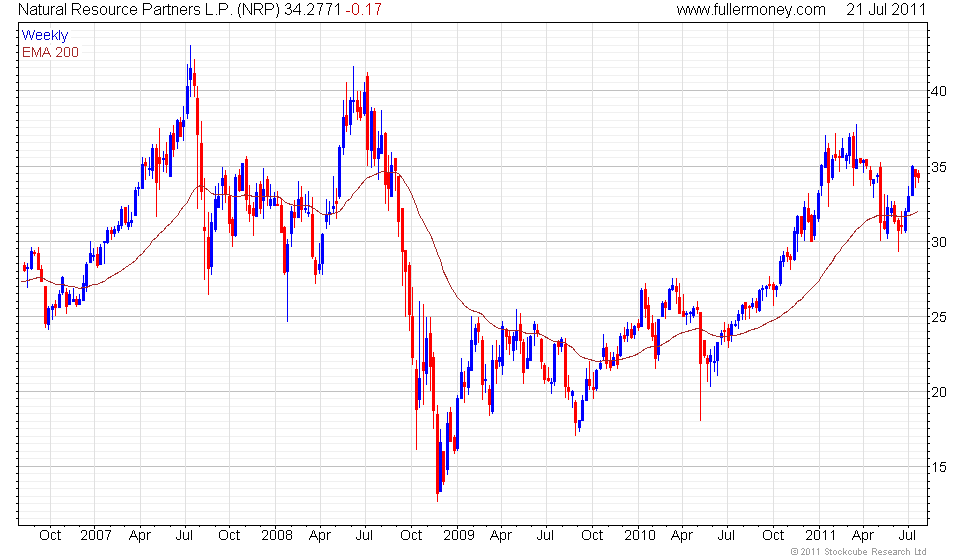Click the 'Jul' label between 2008 and 2009

[x=364, y=536]
